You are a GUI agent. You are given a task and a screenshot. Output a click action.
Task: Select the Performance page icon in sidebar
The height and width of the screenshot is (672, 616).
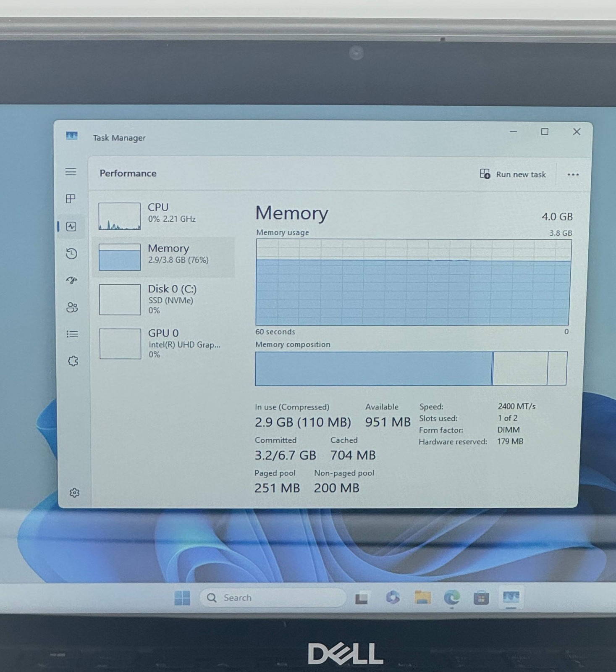71,227
